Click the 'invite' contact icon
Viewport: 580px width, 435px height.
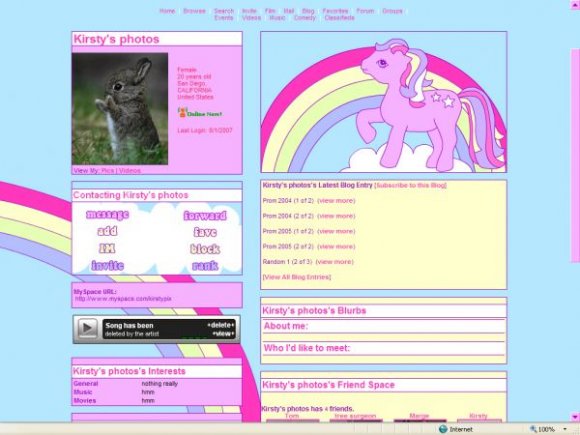tap(107, 265)
